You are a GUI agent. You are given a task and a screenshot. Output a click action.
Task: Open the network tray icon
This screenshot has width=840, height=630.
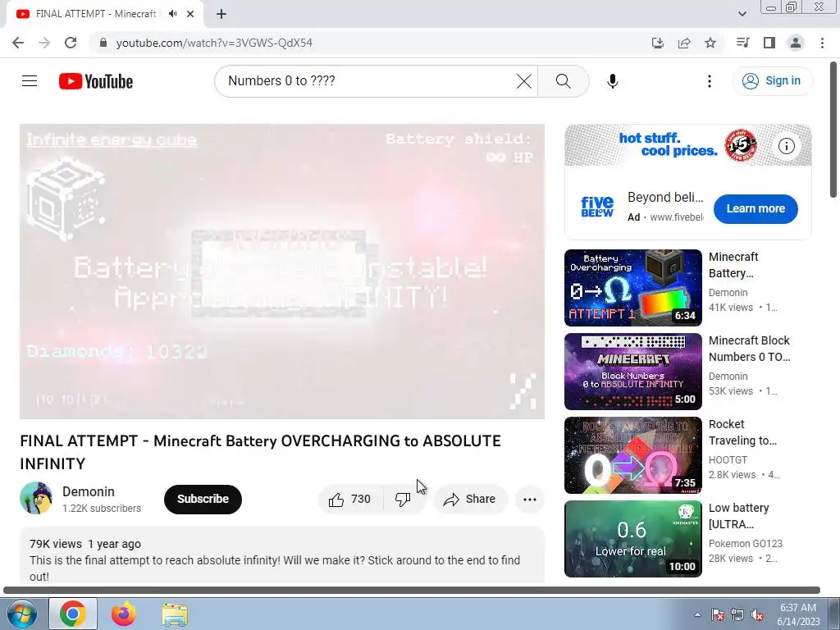pyautogui.click(x=737, y=615)
